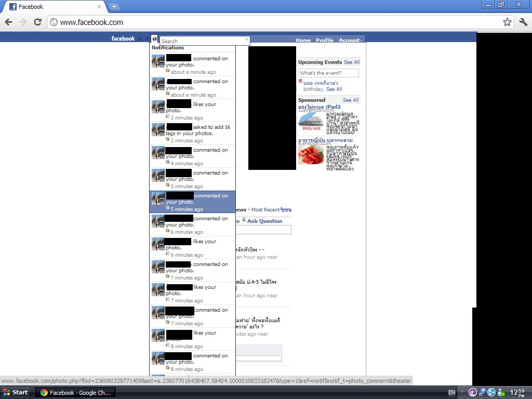
Task: Select the Facebook browser tab
Action: 54,6
